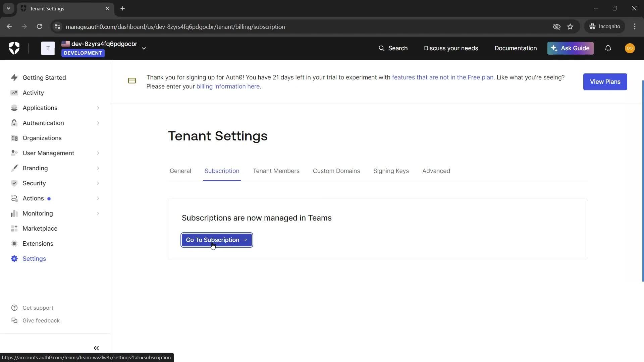
Task: Click the Actions flow icon
Action: [14, 198]
